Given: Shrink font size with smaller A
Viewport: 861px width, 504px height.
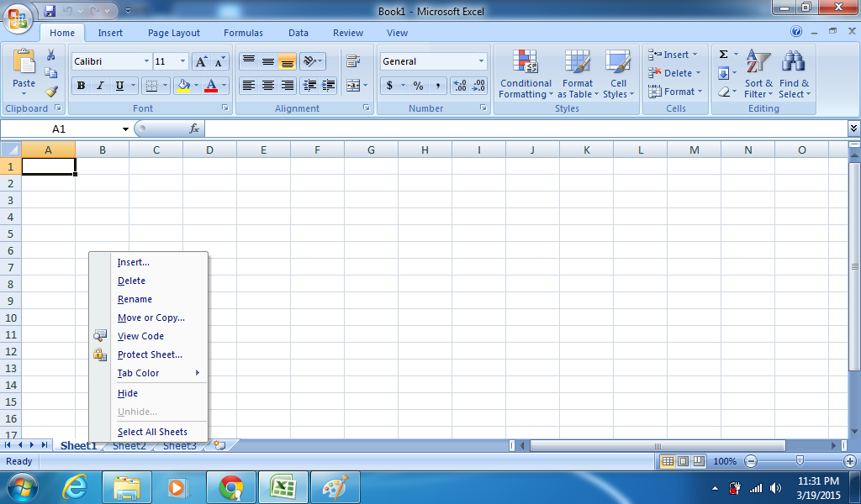Looking at the screenshot, I should (219, 61).
